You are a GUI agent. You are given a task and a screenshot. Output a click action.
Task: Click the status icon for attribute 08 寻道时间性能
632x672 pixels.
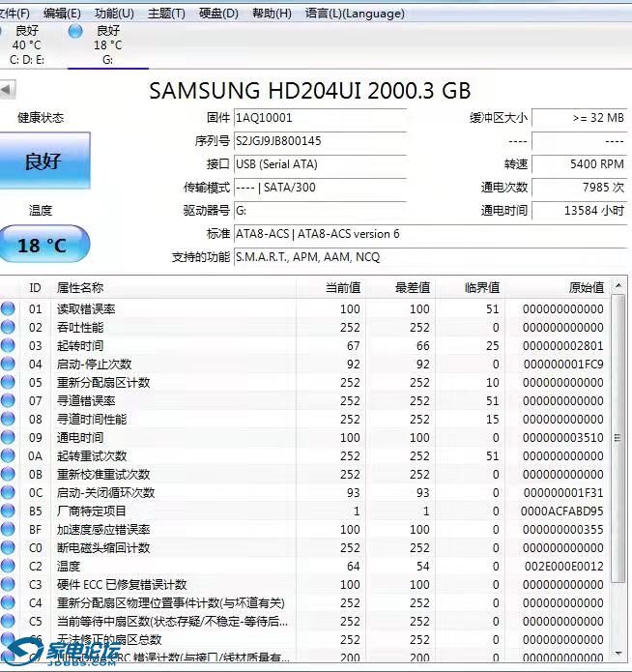point(8,419)
